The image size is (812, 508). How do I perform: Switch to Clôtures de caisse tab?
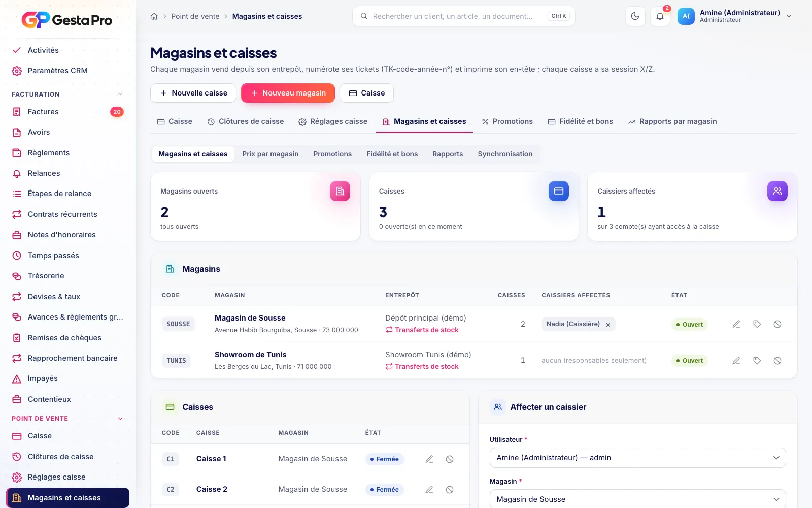(x=246, y=121)
